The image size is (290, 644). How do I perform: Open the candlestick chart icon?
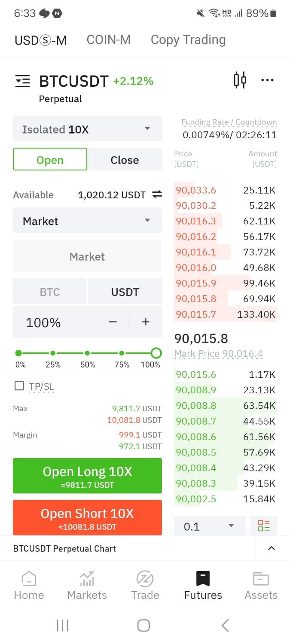(240, 80)
